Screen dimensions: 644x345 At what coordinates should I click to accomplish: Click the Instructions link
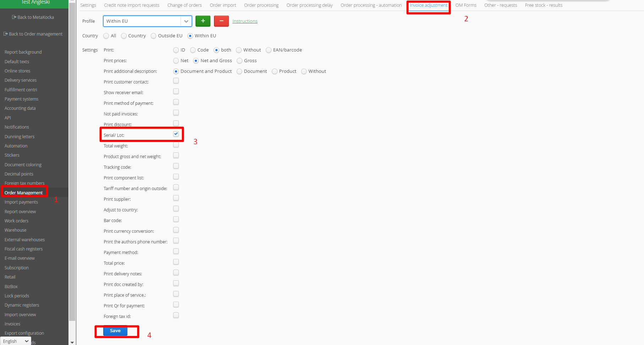(x=245, y=21)
